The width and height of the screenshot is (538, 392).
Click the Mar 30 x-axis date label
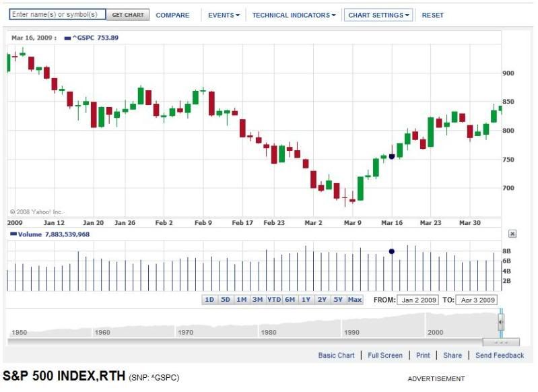(x=470, y=223)
